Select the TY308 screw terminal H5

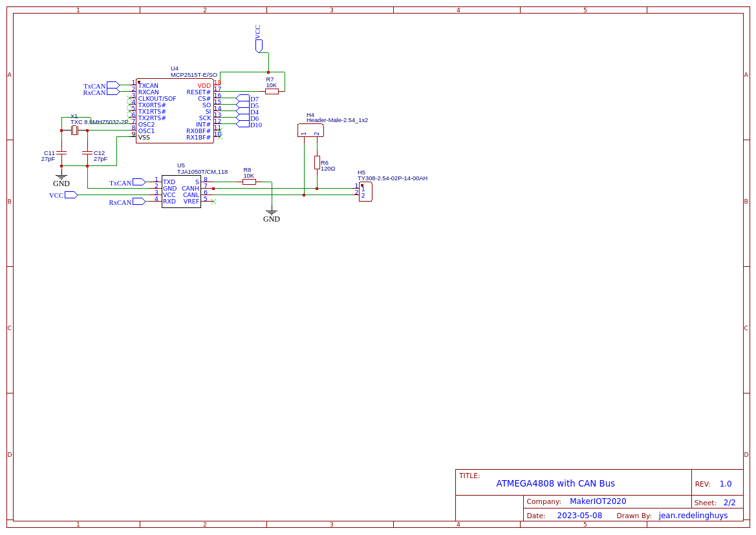pyautogui.click(x=365, y=191)
